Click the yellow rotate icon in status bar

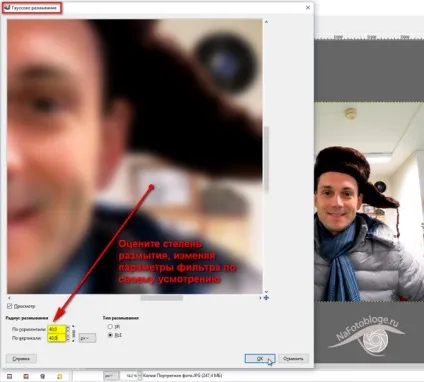59,376
